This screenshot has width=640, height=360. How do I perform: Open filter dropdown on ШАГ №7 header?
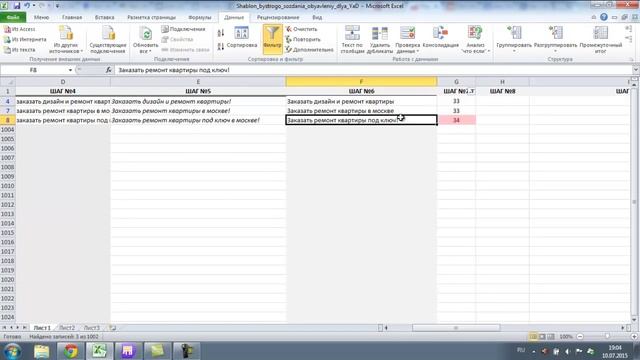click(x=471, y=91)
